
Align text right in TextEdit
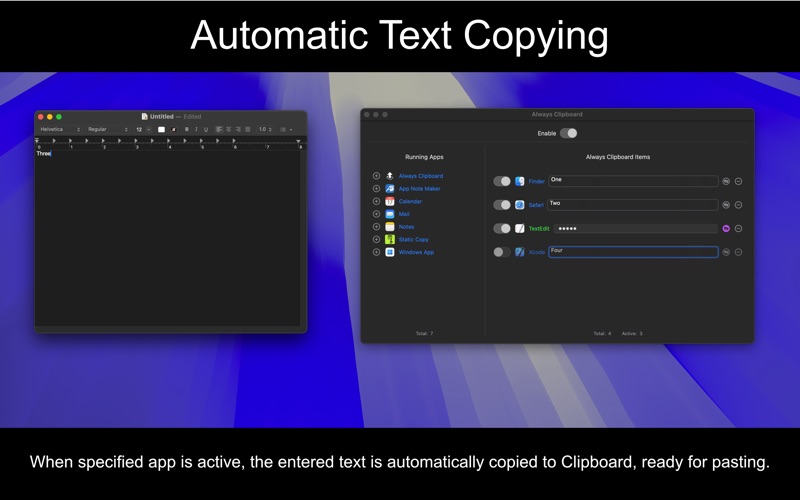tap(238, 130)
